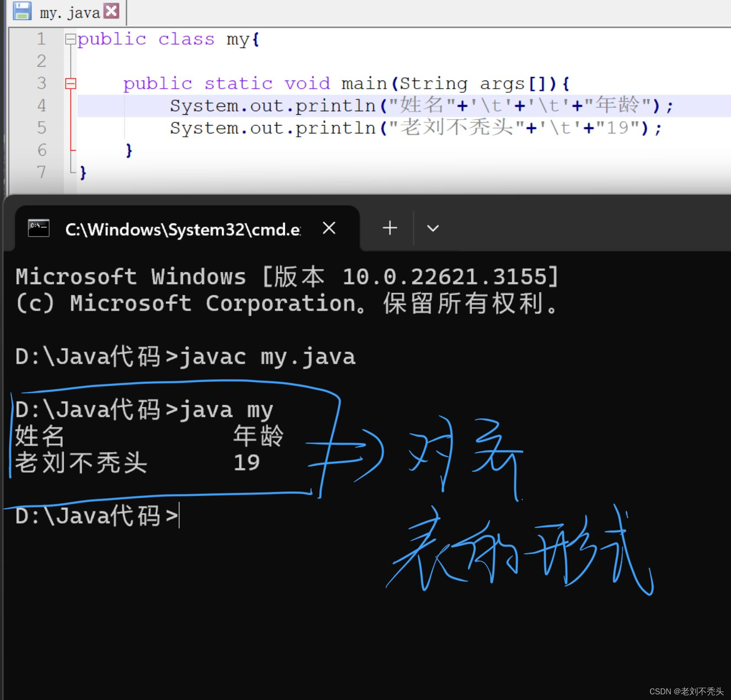Click the cmd icon on the terminal tab

tap(39, 228)
